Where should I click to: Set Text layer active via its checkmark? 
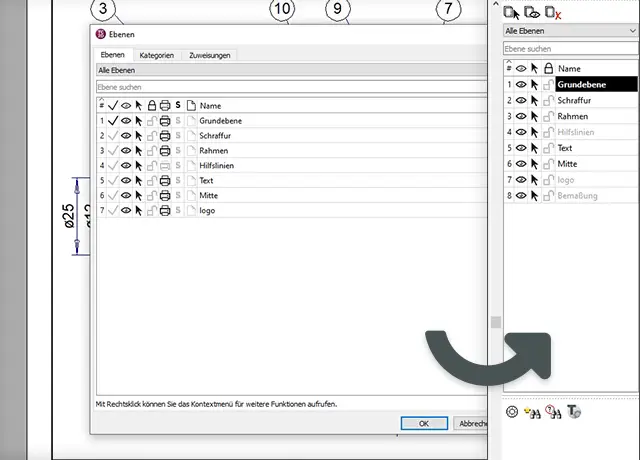point(113,181)
